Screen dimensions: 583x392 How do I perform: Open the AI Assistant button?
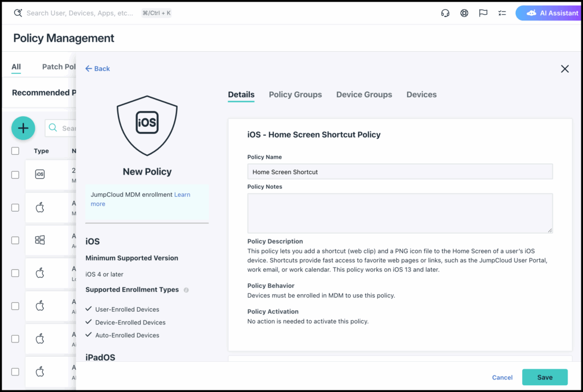point(549,13)
